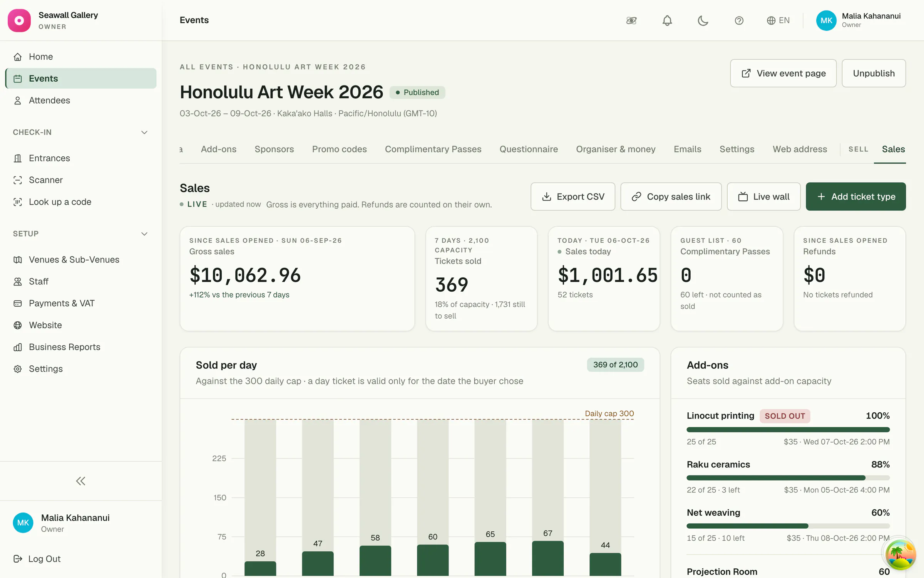Open the help question-mark icon
924x578 pixels.
coord(739,20)
